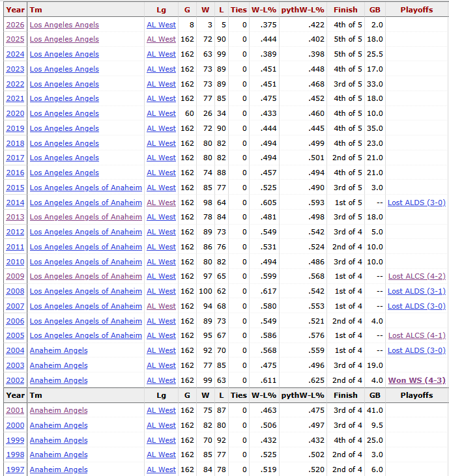449x476 pixels.
Task: Open the 2016 season link
Action: (x=15, y=173)
